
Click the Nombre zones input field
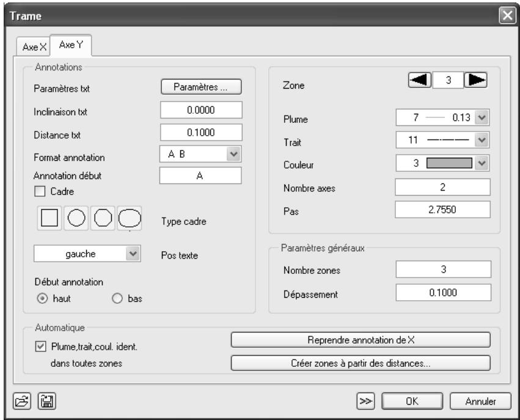tap(444, 270)
